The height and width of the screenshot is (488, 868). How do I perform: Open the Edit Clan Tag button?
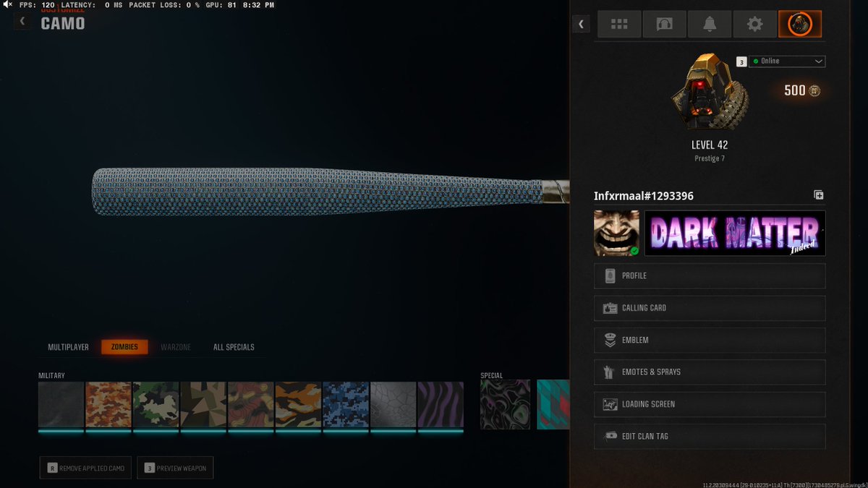710,437
